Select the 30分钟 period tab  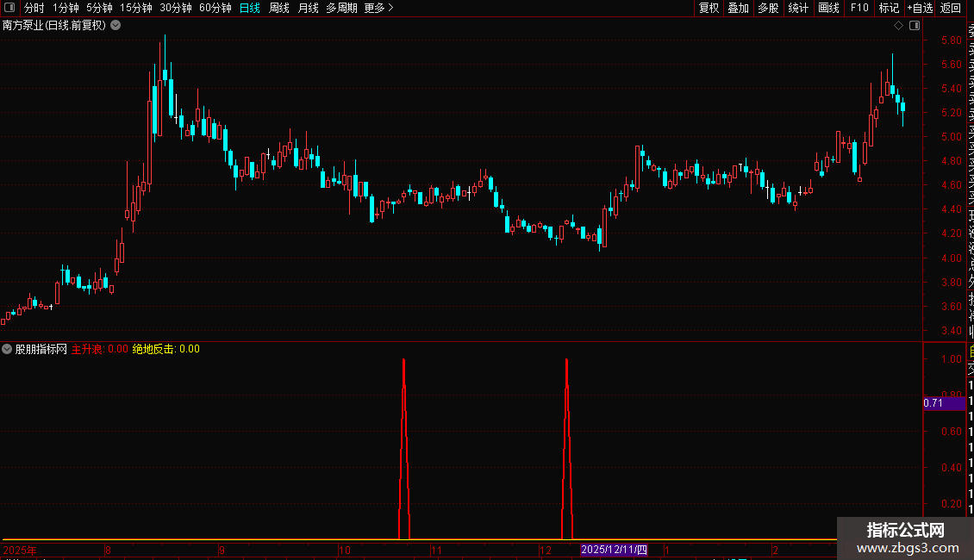[176, 8]
